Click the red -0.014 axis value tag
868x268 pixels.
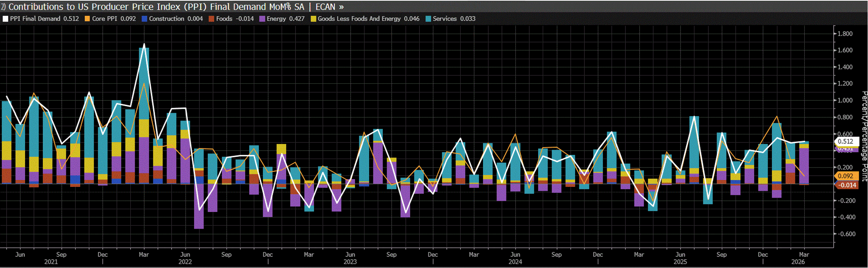pyautogui.click(x=846, y=185)
